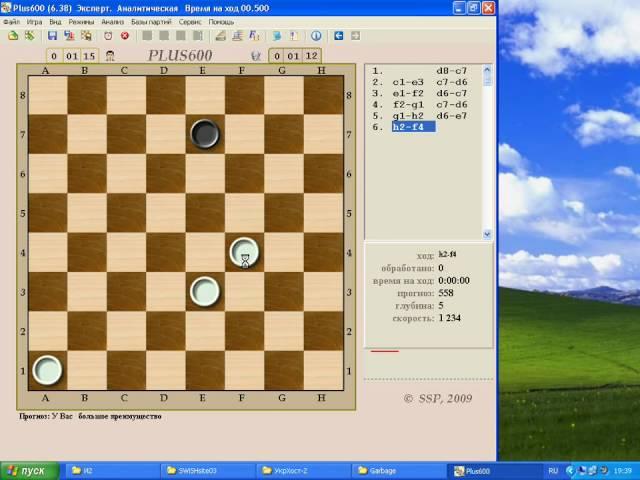This screenshot has height=480, width=640.
Task: Select move d6-e7 in the move list
Action: click(451, 116)
